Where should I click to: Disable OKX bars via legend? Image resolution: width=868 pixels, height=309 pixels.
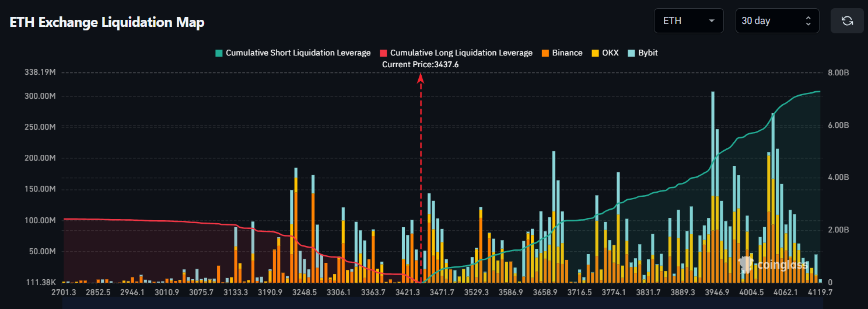[x=605, y=53]
